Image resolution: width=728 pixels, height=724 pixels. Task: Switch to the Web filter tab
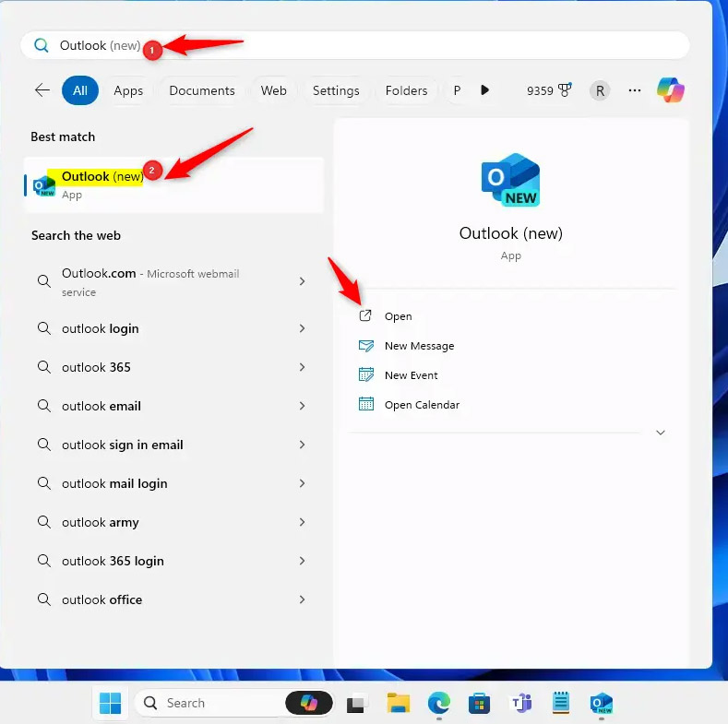(273, 90)
